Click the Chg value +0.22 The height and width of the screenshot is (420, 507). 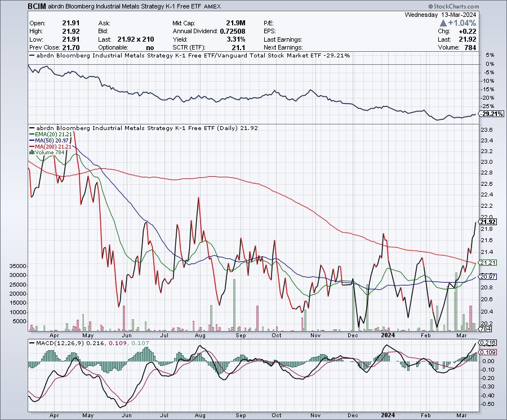[x=467, y=31]
